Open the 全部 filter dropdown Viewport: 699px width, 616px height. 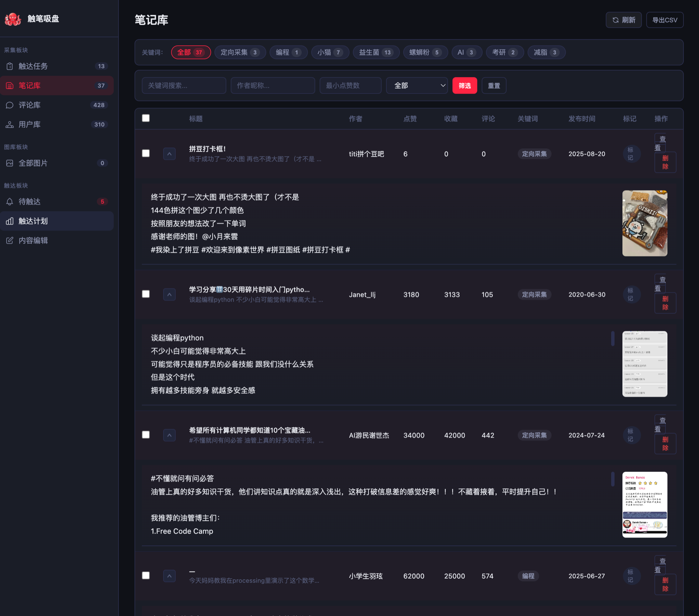tap(416, 85)
